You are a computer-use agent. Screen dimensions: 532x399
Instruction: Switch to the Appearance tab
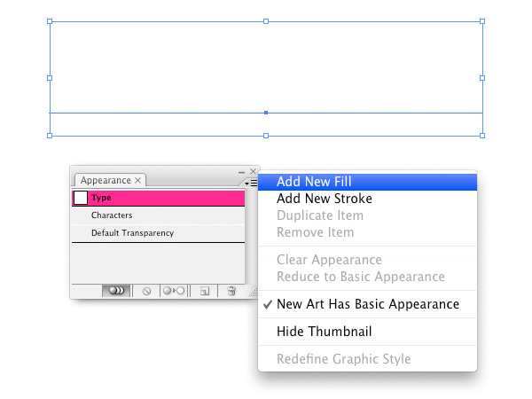pos(106,180)
